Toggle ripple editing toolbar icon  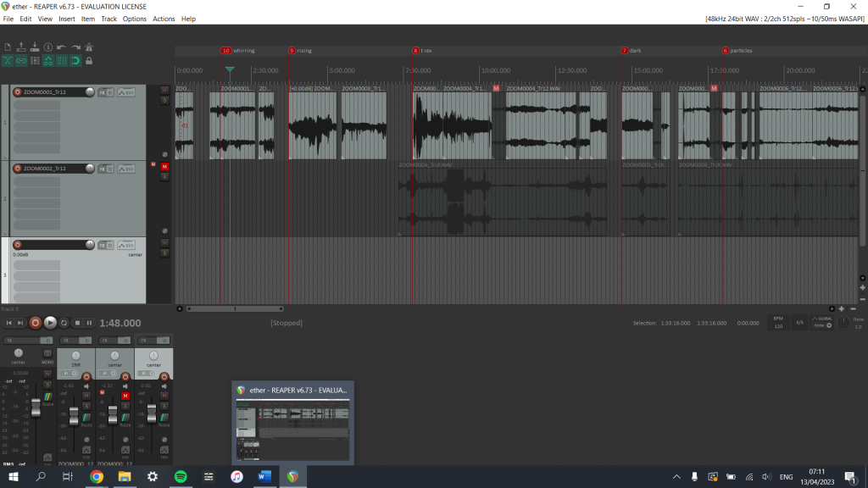pos(35,61)
